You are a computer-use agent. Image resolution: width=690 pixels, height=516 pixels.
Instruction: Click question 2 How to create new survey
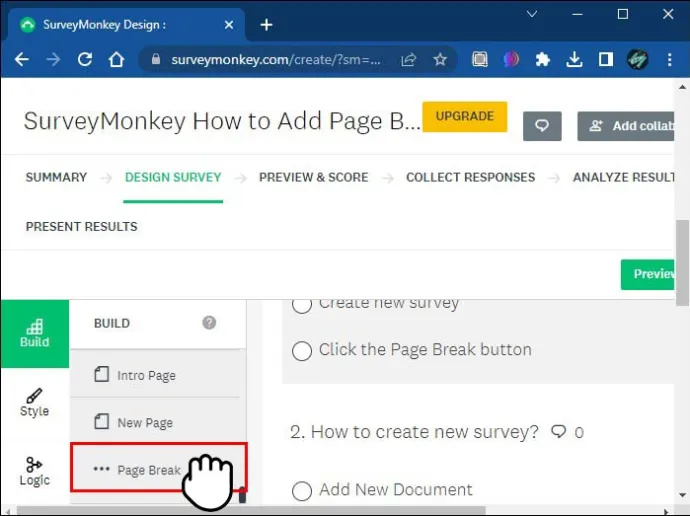(x=414, y=432)
